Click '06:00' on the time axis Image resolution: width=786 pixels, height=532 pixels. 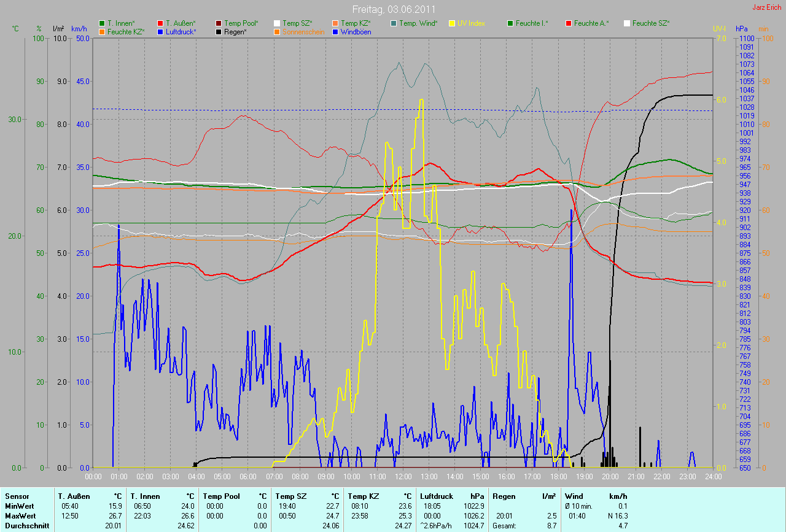[248, 476]
